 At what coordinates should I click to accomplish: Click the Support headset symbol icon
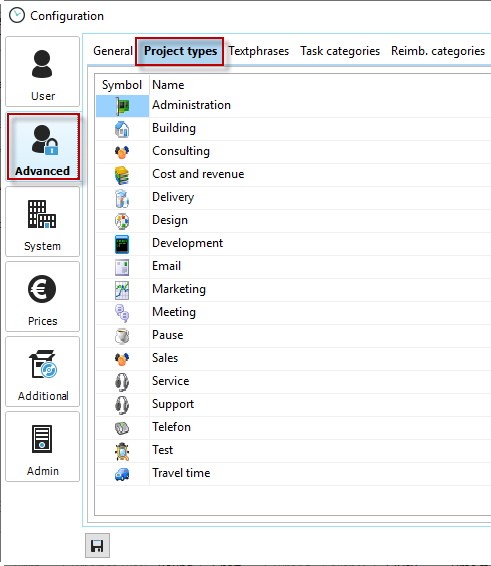[122, 405]
